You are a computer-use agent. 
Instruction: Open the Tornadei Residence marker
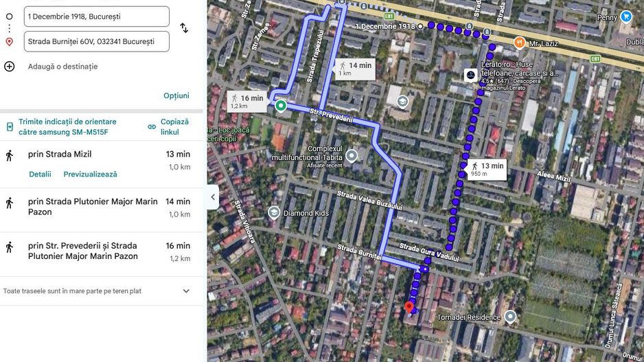tap(510, 317)
